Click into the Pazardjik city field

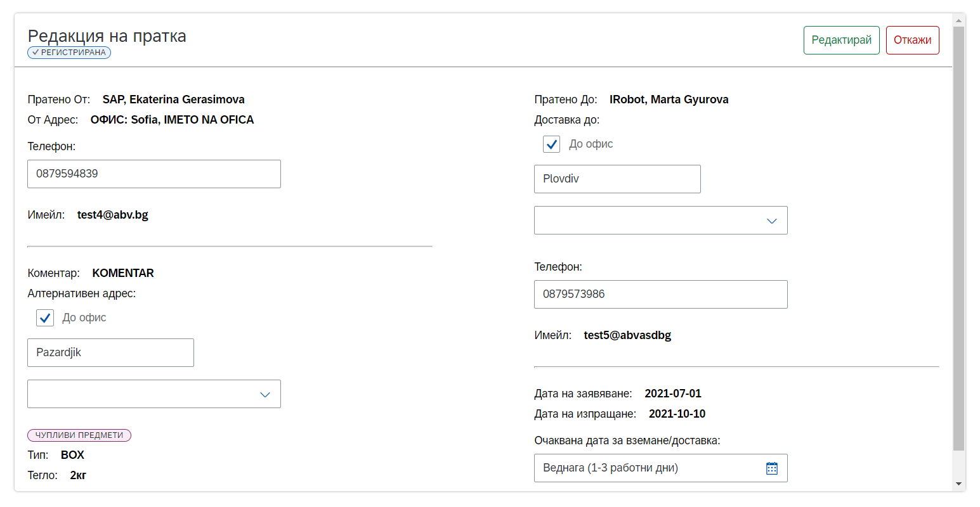(x=110, y=352)
